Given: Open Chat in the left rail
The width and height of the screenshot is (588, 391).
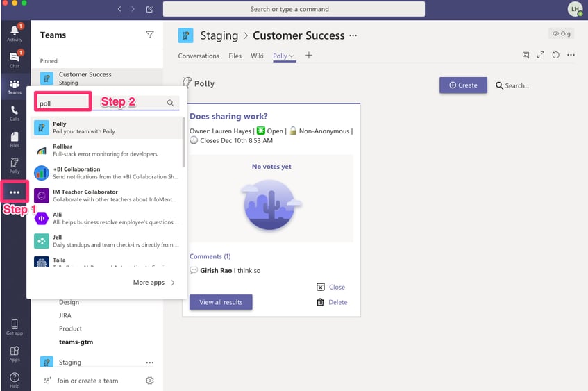Looking at the screenshot, I should pos(15,60).
